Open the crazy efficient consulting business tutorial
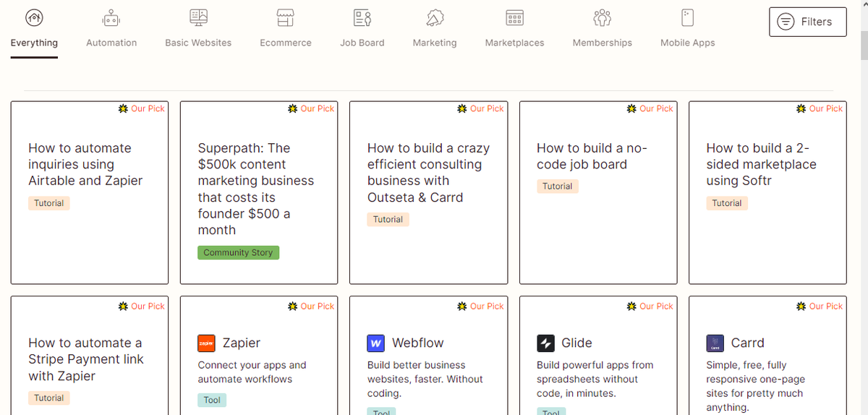Screen dimensions: 868x415 pos(428,172)
